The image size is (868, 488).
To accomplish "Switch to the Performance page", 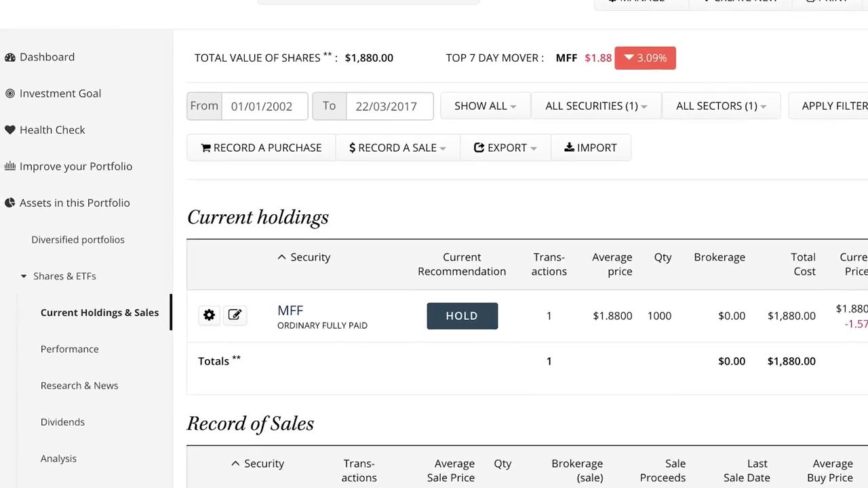I will click(x=69, y=349).
